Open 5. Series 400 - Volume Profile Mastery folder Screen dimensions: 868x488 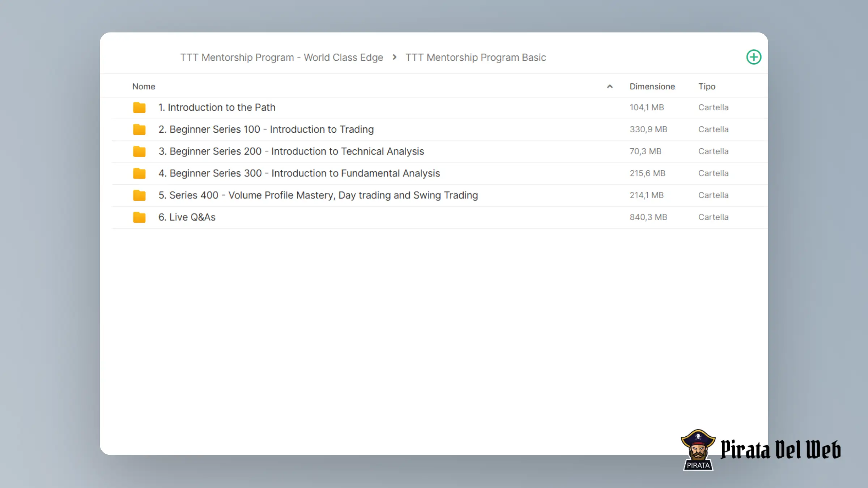318,195
